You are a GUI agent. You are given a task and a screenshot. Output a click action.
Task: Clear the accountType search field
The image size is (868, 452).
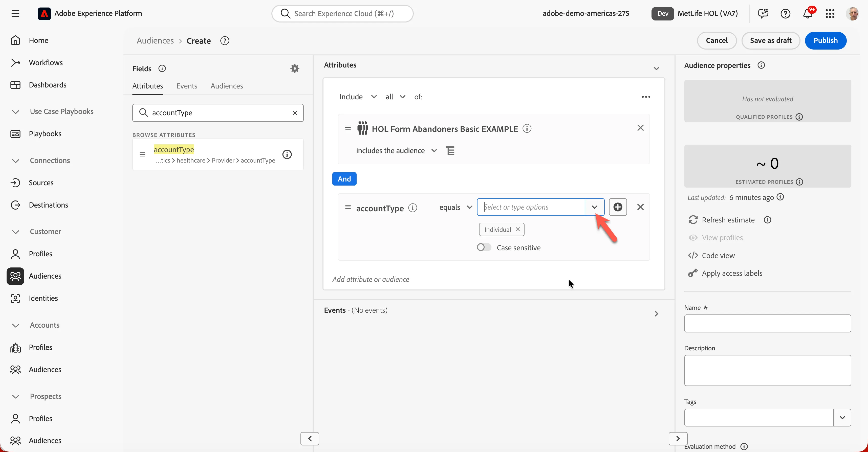(x=295, y=113)
